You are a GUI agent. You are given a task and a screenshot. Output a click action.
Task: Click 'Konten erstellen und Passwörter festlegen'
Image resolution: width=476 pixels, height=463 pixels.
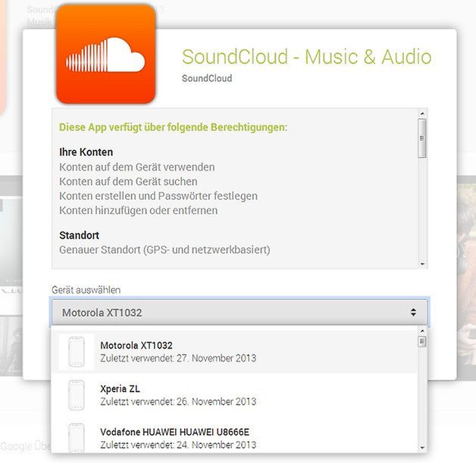[158, 196]
